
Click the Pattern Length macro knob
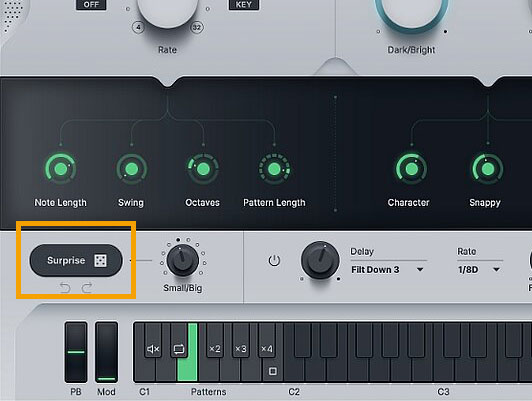tap(274, 169)
